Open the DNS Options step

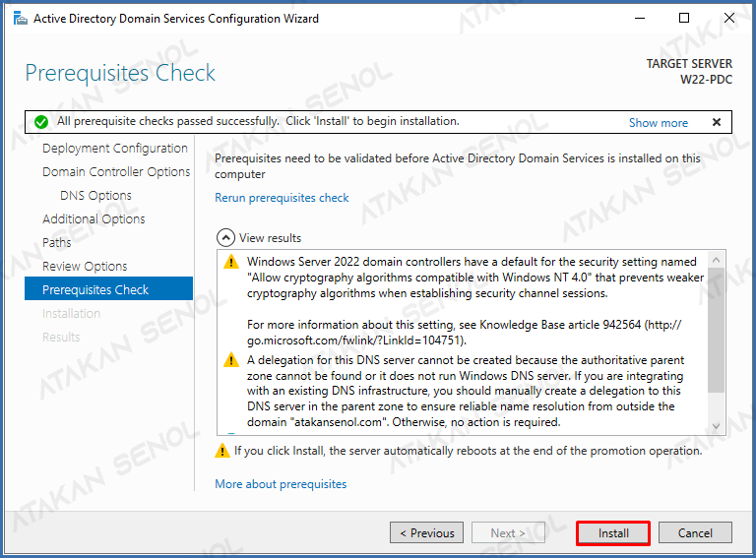point(95,196)
